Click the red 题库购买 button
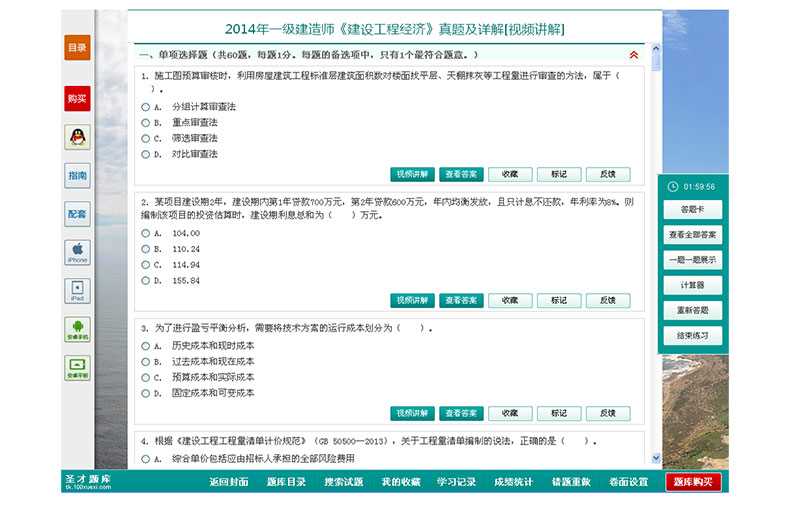Image resolution: width=790 pixels, height=505 pixels. tap(693, 482)
